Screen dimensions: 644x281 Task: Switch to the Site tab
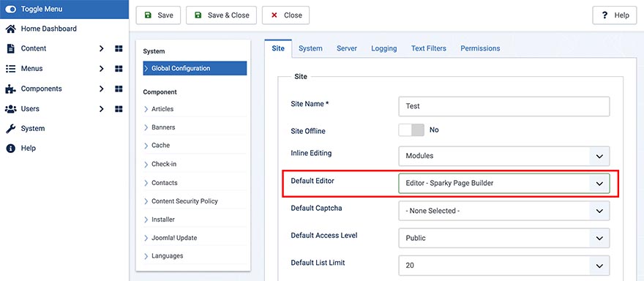[278, 48]
